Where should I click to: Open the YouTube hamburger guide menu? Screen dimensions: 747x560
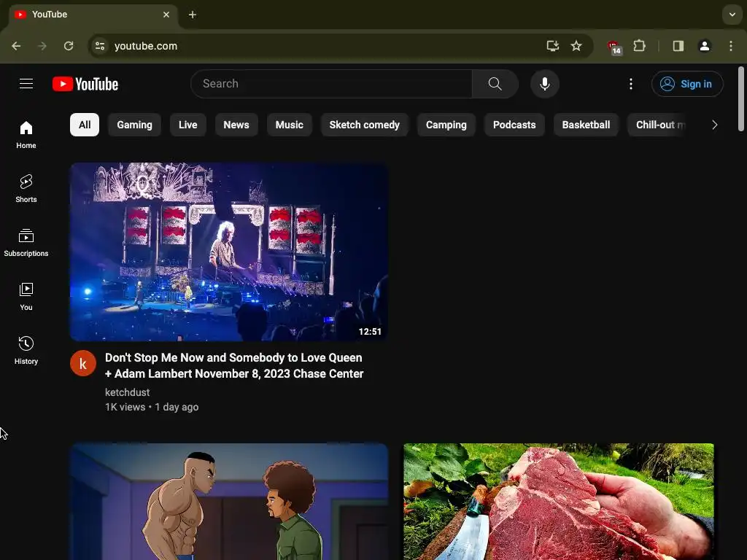(26, 84)
